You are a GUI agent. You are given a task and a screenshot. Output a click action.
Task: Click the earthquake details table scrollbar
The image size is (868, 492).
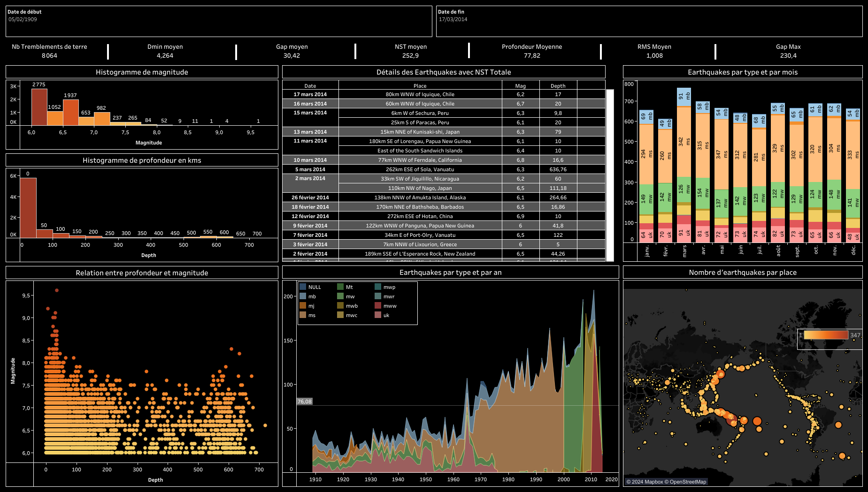point(610,175)
